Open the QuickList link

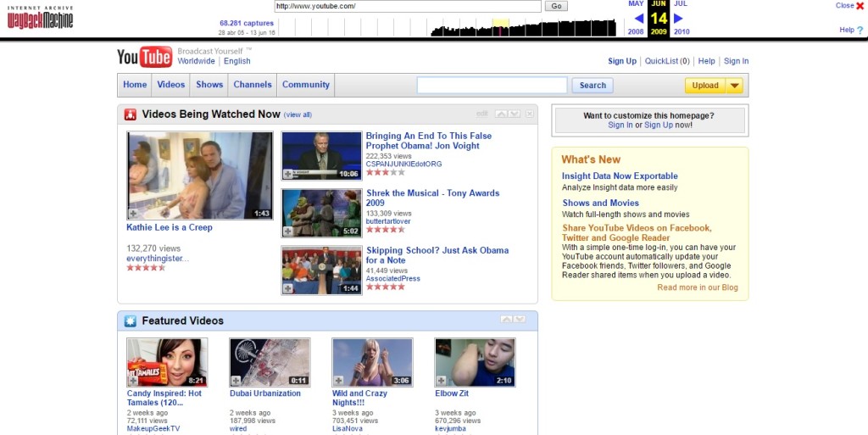[667, 61]
